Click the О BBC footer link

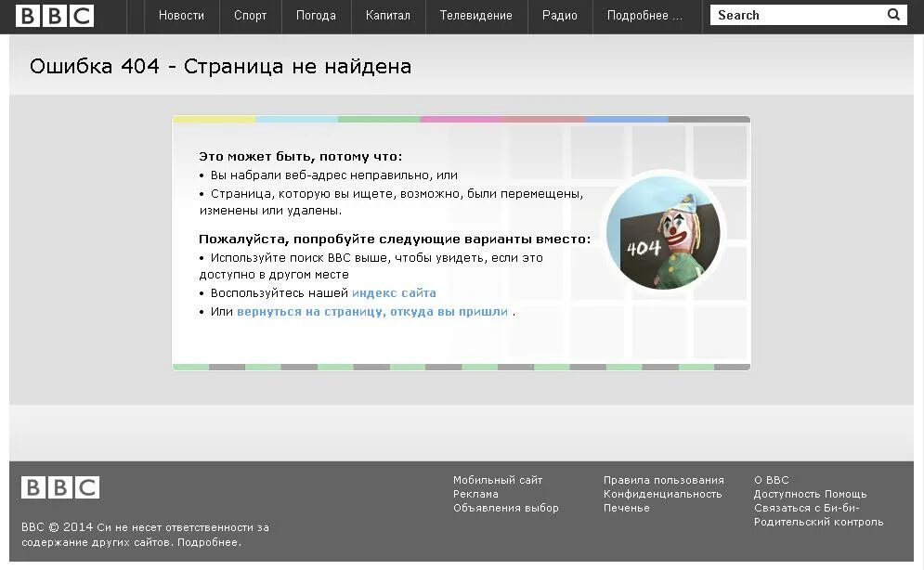pyautogui.click(x=772, y=480)
